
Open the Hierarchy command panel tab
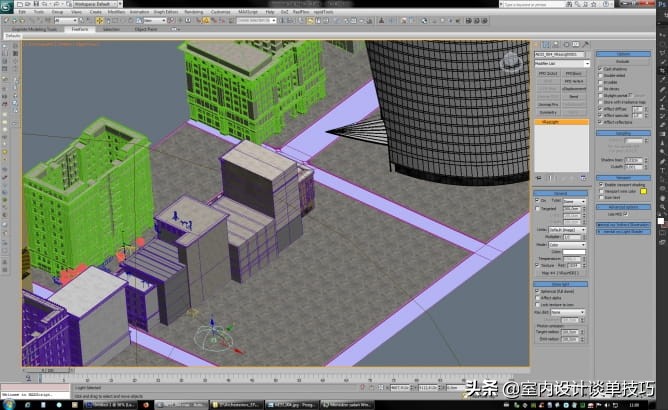(553, 43)
